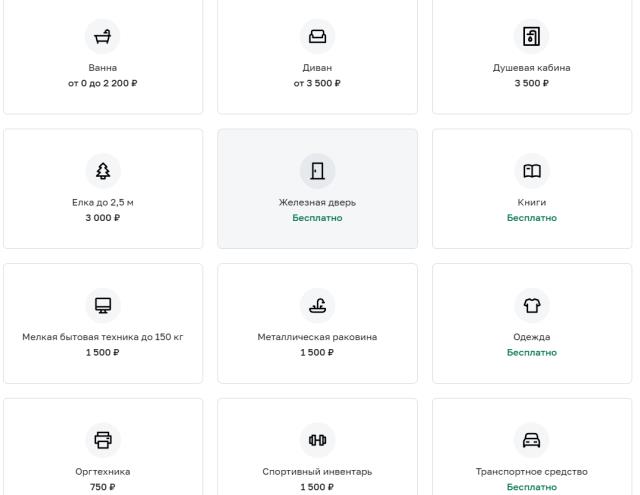Image resolution: width=640 pixels, height=495 pixels.
Task: Click the metal sink faucet icon
Action: [x=317, y=305]
